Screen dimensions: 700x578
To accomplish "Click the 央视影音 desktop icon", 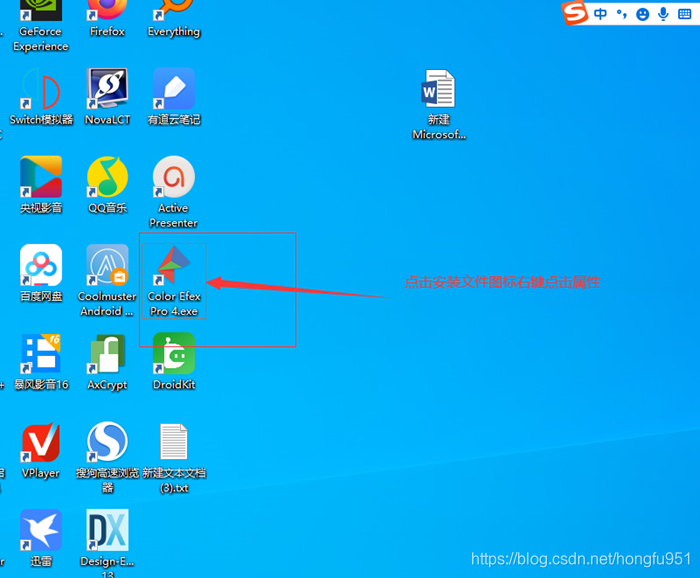I will click(x=41, y=185).
